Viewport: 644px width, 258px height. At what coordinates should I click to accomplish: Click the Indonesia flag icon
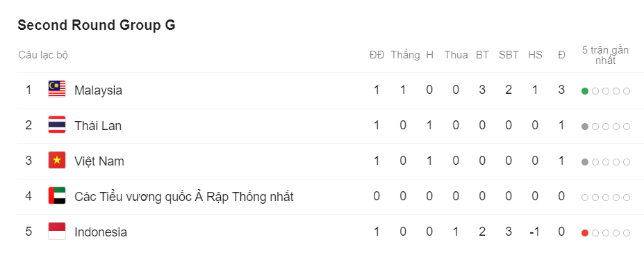pyautogui.click(x=57, y=231)
